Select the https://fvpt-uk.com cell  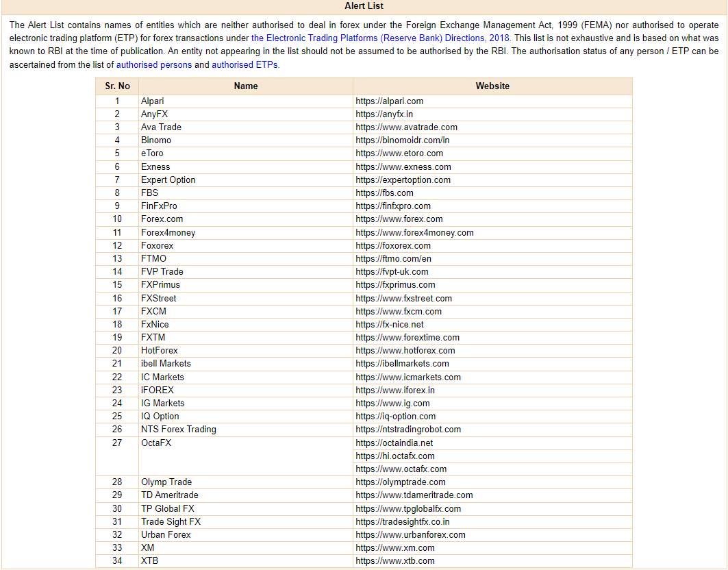(x=492, y=272)
